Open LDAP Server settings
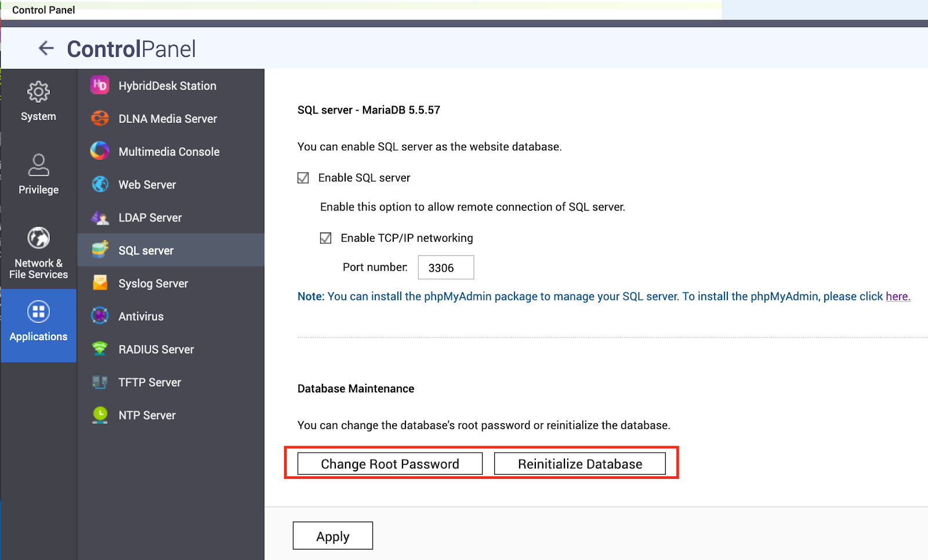Screen dimensions: 928x560 click(x=150, y=218)
